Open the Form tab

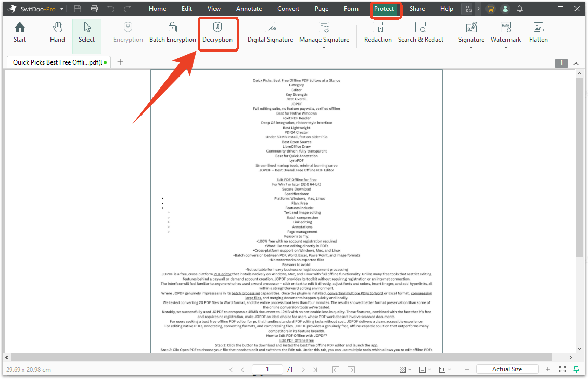(351, 9)
